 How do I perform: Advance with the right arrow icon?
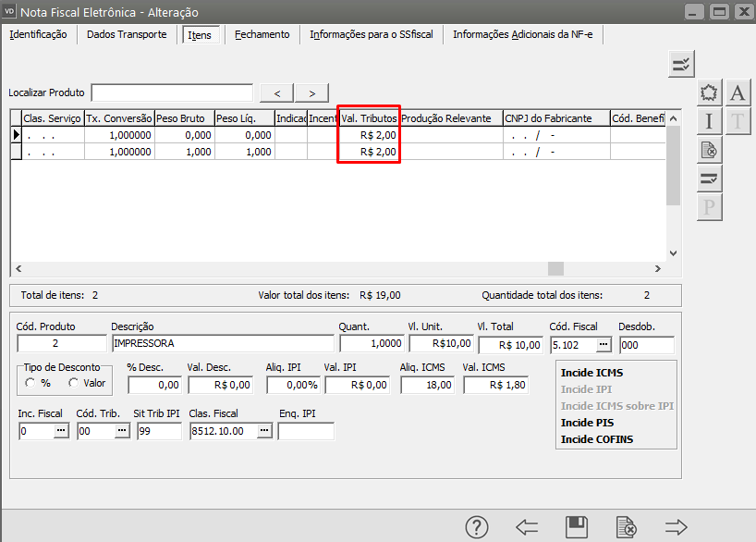click(677, 527)
